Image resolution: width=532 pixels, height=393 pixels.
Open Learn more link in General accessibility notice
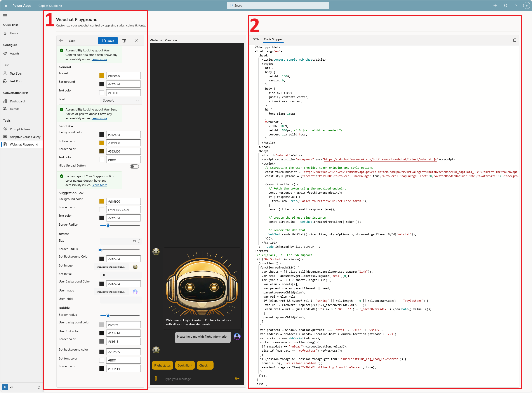coord(99,59)
